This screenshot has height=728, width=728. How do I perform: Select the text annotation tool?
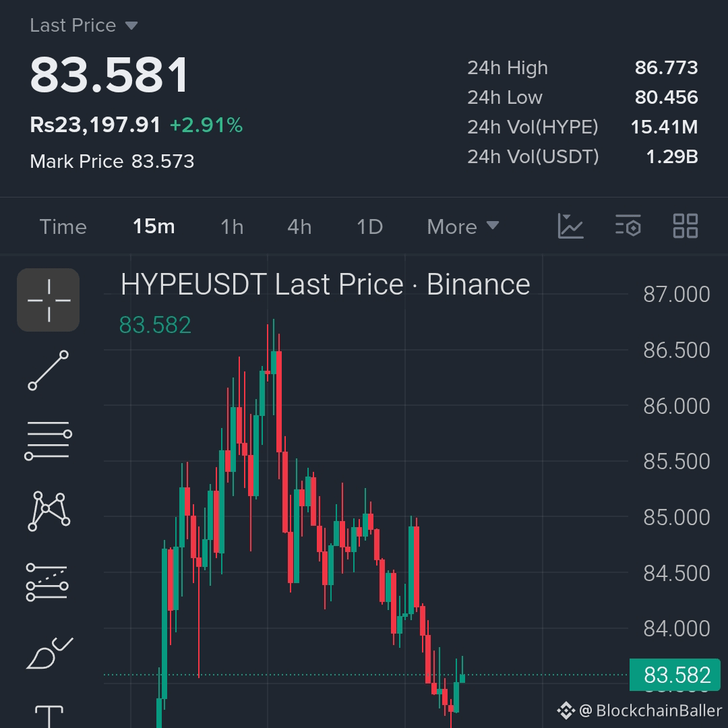(x=49, y=717)
